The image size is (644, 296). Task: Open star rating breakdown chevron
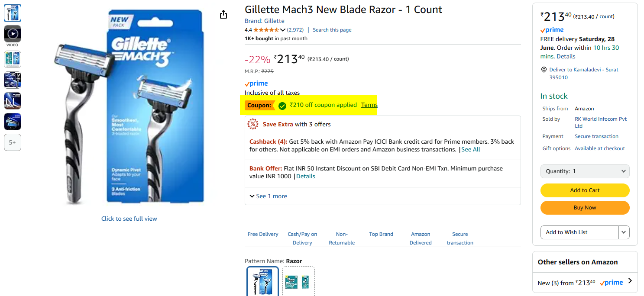(283, 30)
